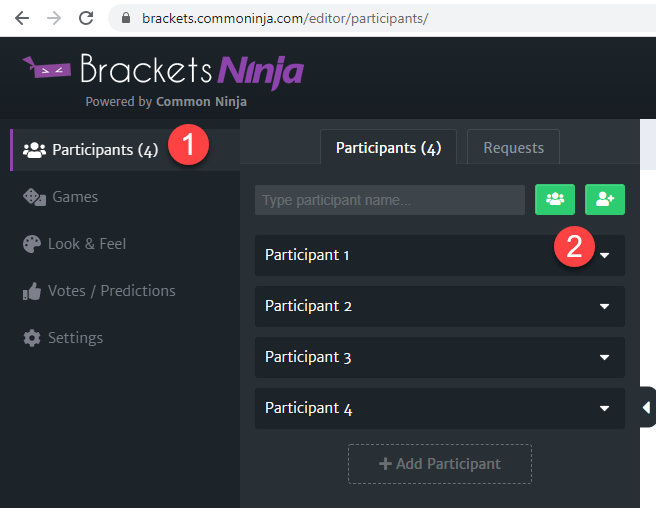Screen dimensions: 656x508
Task: Open Votes / Predictions thumbs-up icon
Action: click(32, 291)
